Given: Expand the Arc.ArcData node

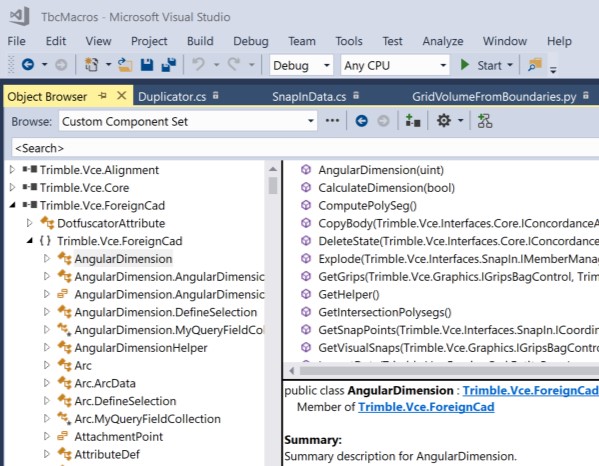Looking at the screenshot, I should click(47, 383).
